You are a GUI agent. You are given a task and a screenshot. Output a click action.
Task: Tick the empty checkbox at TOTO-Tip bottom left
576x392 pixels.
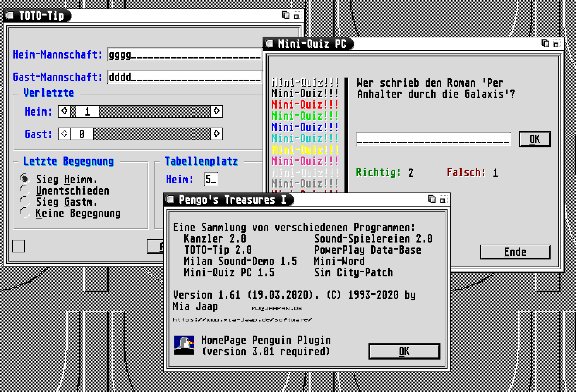pos(18,246)
